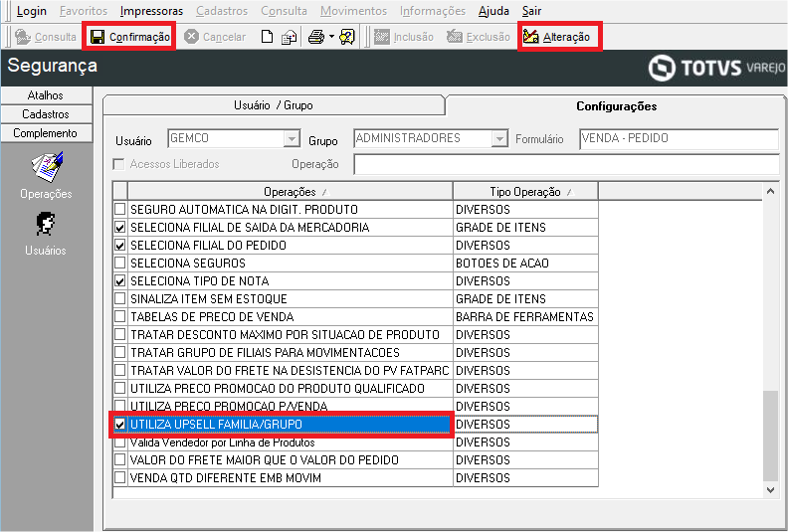Check TABELAS DE PRECO DE VENDA checkbox
788x532 pixels.
pyautogui.click(x=119, y=316)
